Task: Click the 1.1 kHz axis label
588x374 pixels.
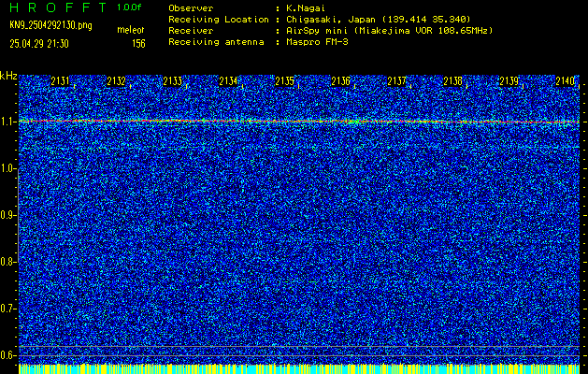Action: coord(7,122)
